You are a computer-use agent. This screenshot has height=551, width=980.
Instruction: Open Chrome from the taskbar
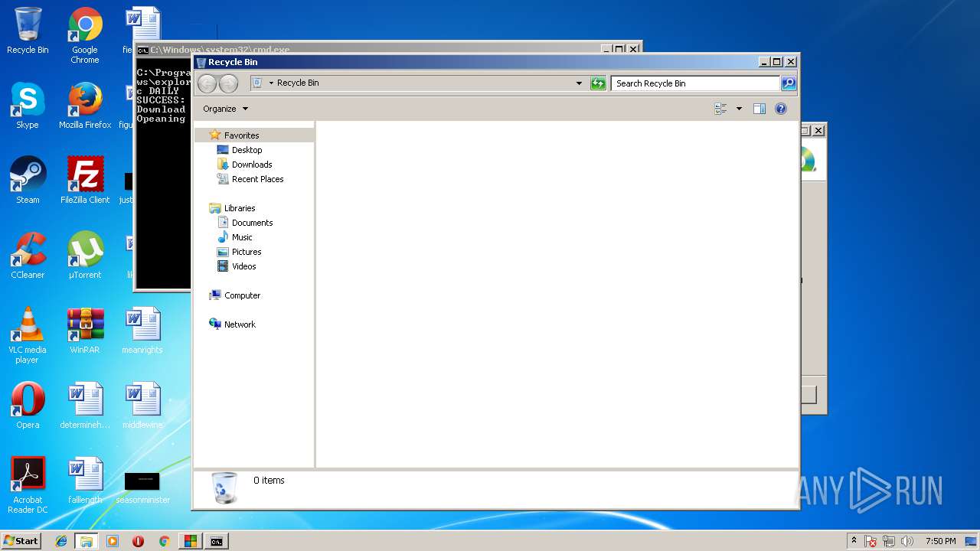[164, 541]
